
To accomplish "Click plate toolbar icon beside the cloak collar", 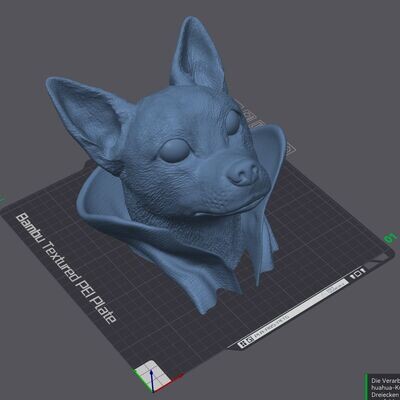I will tap(290, 147).
